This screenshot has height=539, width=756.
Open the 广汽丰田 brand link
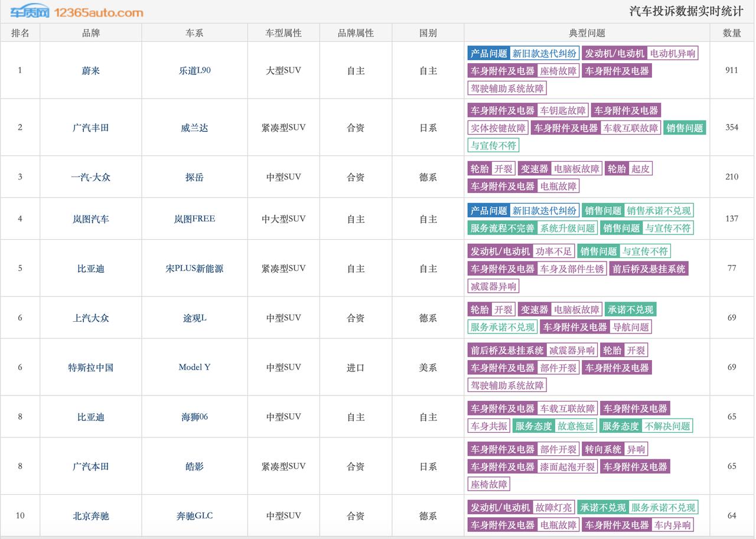pos(91,128)
